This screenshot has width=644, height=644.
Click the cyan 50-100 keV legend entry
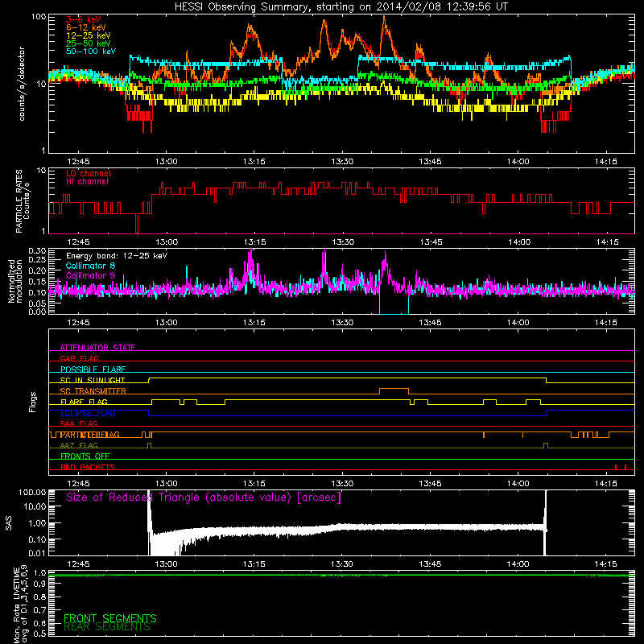(x=91, y=52)
